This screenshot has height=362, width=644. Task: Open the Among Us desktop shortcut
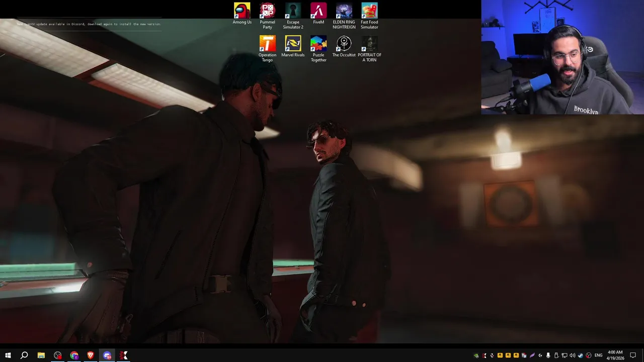(x=242, y=14)
